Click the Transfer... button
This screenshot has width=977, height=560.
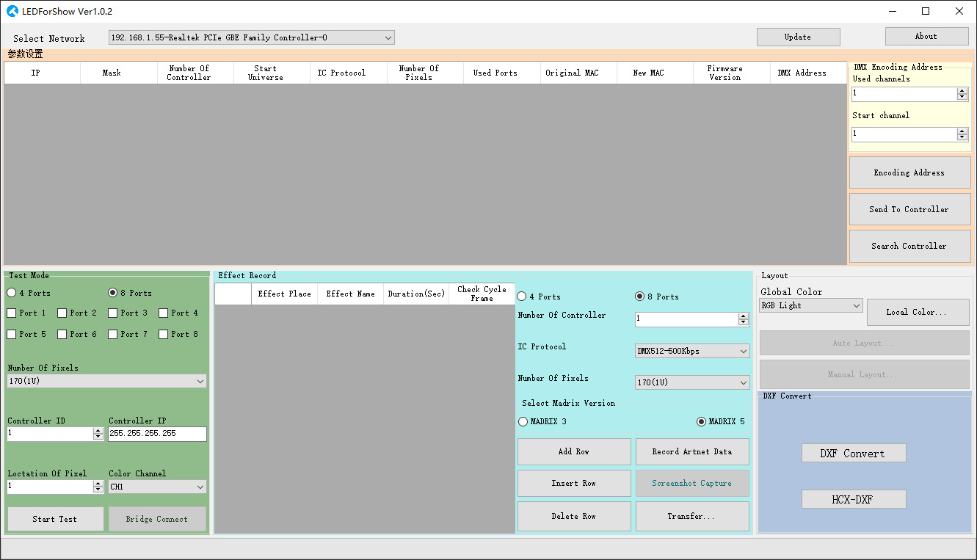click(692, 516)
